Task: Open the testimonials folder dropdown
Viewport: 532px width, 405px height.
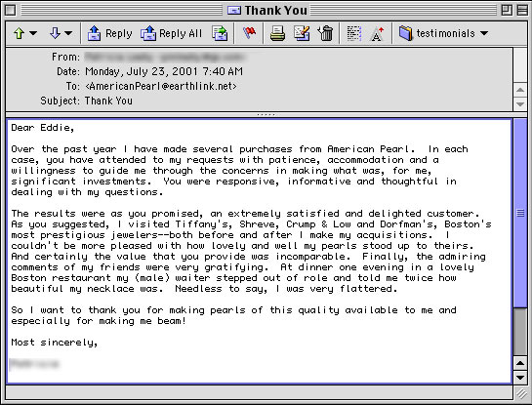Action: coord(443,33)
